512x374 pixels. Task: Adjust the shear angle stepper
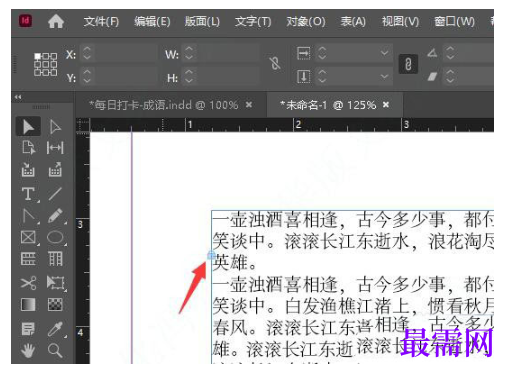tap(450, 77)
